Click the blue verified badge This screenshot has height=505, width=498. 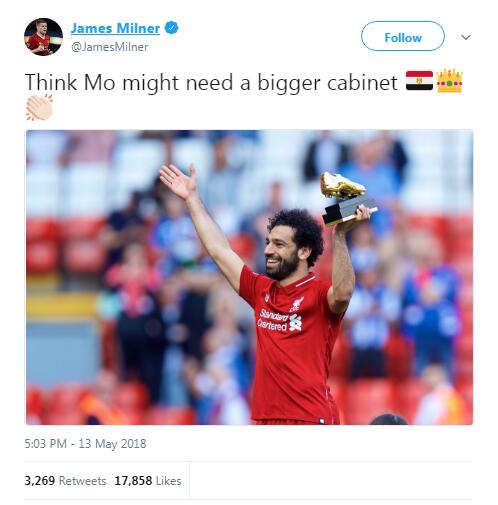172,28
